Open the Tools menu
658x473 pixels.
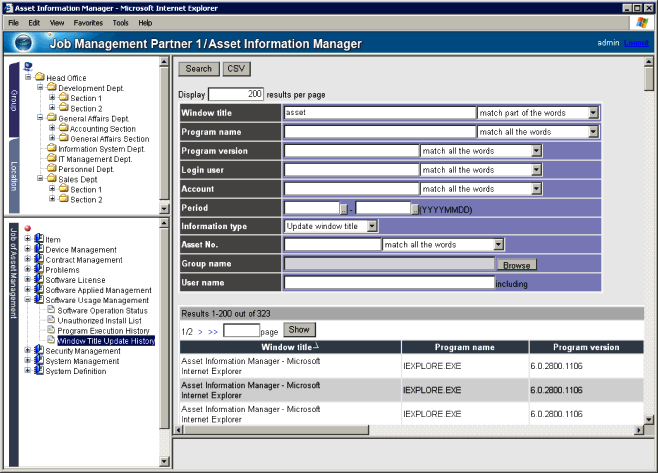click(120, 22)
